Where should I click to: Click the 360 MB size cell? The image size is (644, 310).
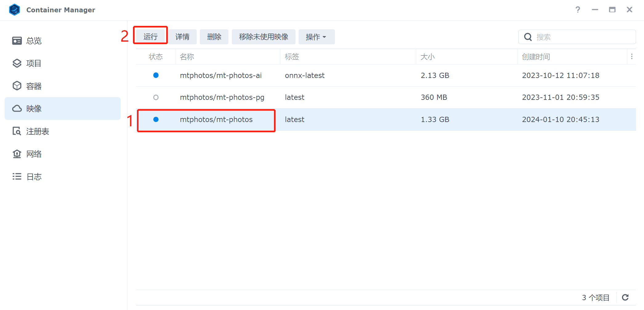[434, 97]
